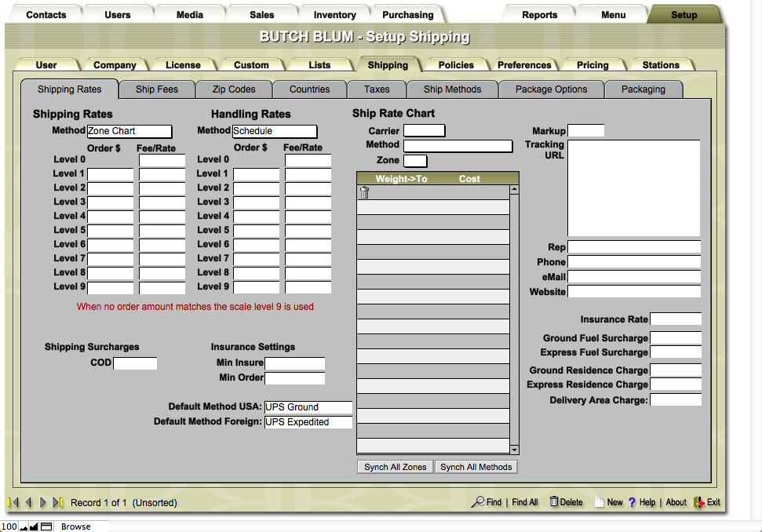762x532 pixels.
Task: Open the Handling Rates Method field
Action: (275, 131)
